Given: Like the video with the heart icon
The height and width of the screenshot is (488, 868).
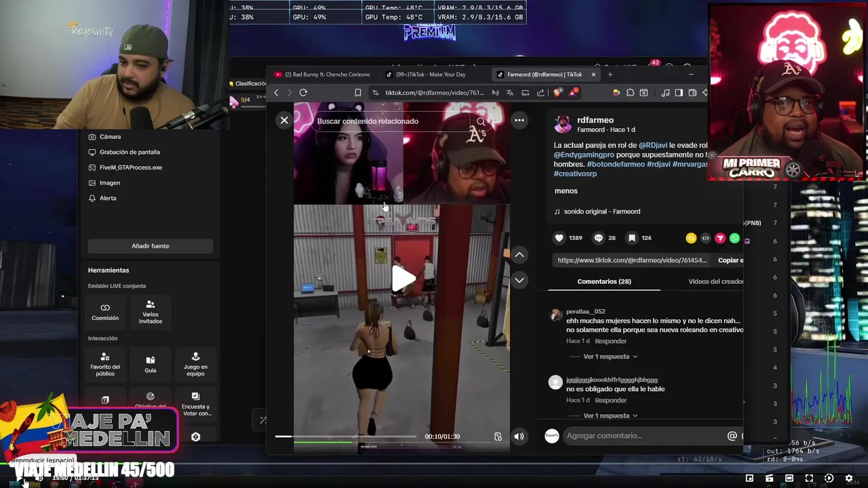Looking at the screenshot, I should (559, 238).
